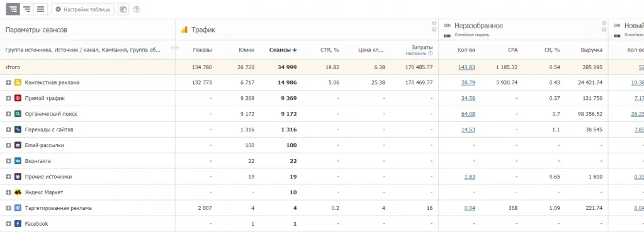Click the Параметры сеансов header
Screen dimensions: 644x232
pos(36,30)
